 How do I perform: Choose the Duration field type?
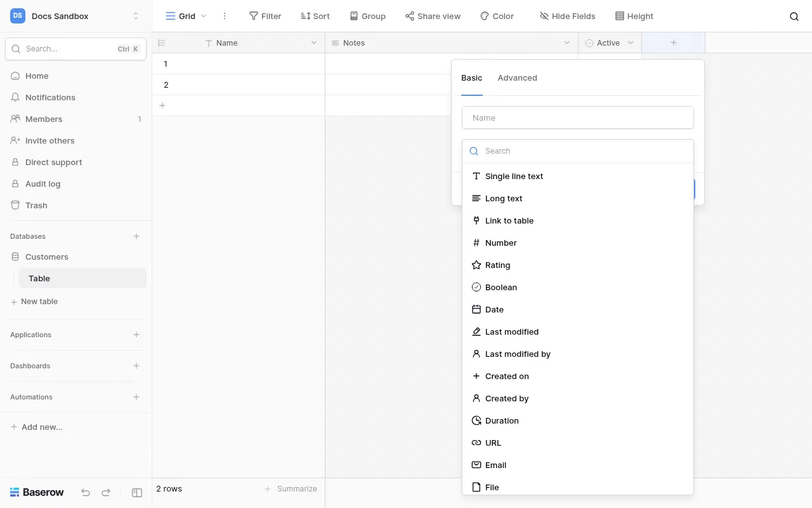click(x=578, y=420)
